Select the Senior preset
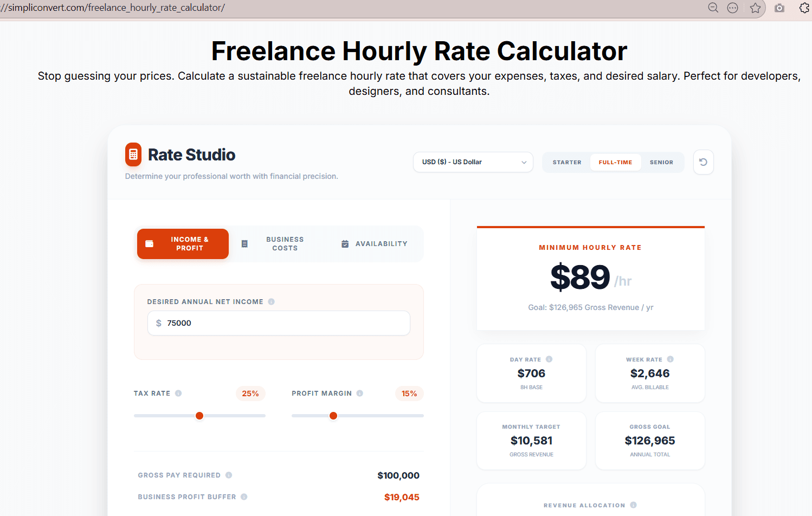Viewport: 812px width, 516px height. pos(661,162)
